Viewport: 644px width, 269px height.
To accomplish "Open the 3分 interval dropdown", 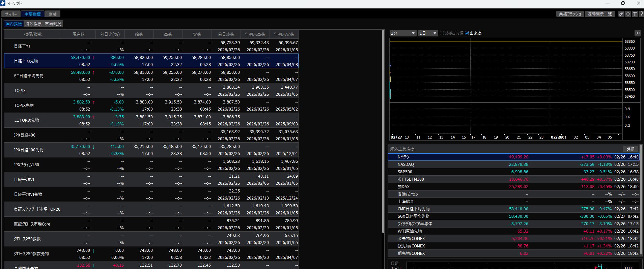I will [403, 33].
